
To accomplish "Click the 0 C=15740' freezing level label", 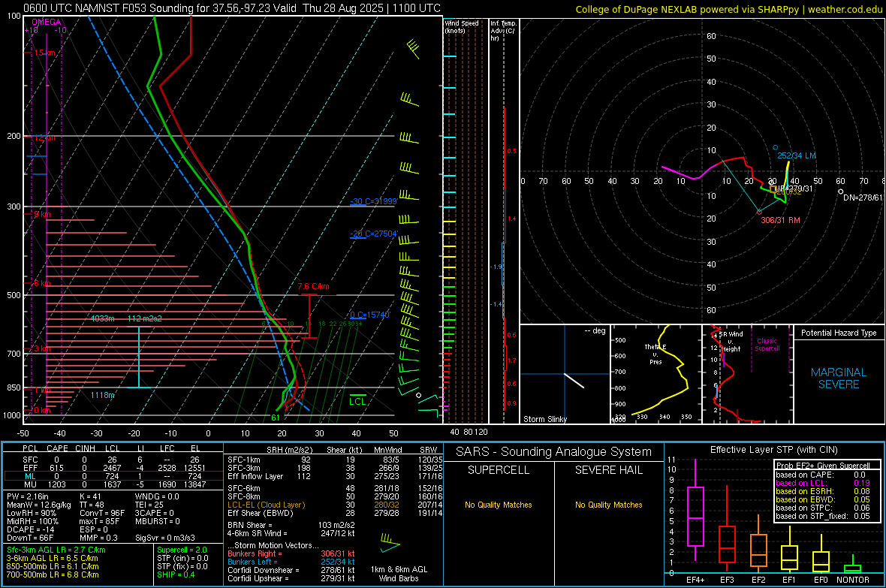I will [370, 315].
